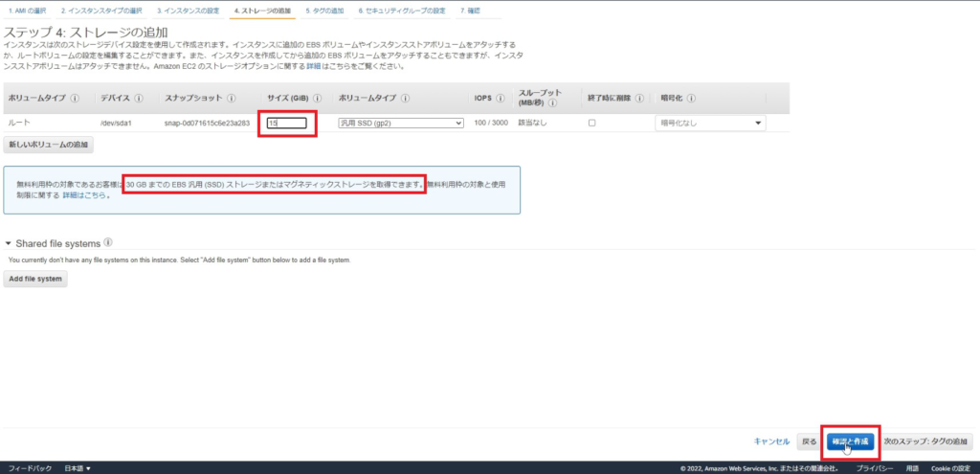Click info icon next to first ボリュームタイプ header
Viewport: 980px width, 474px height.
pos(75,99)
